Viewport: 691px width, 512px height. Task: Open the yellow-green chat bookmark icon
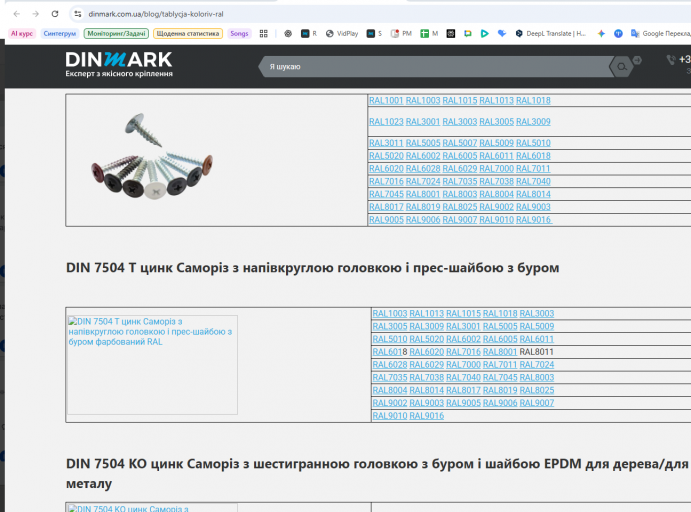[468, 33]
